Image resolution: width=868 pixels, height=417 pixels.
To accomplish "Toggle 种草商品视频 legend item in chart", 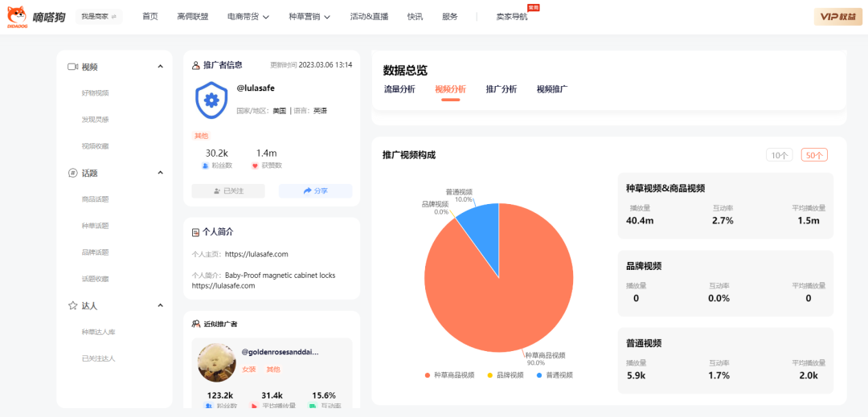I will coord(449,375).
